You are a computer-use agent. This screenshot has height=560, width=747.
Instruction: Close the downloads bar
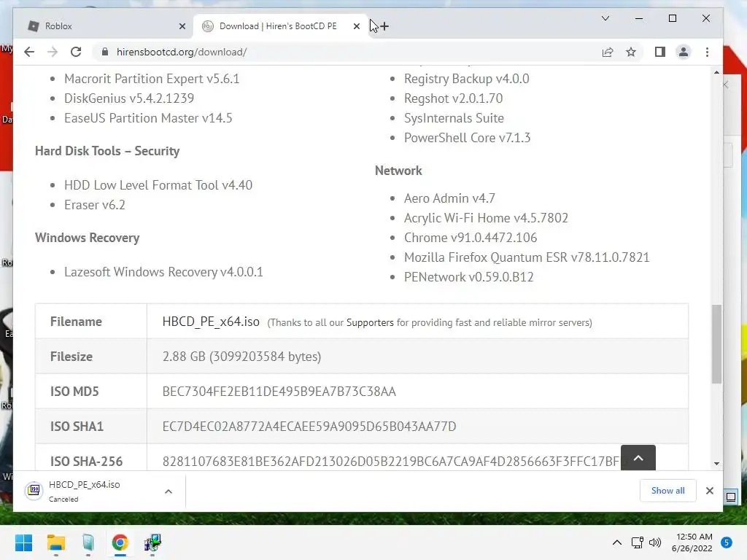tap(709, 491)
